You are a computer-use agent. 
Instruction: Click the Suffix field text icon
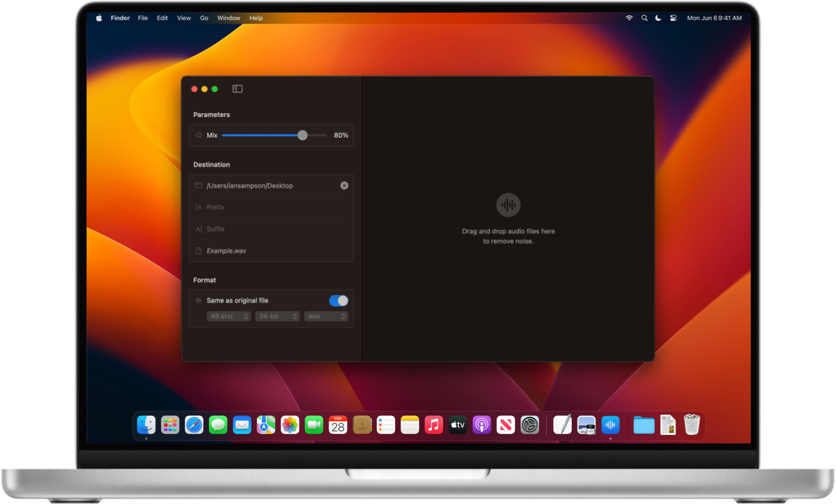tap(199, 228)
